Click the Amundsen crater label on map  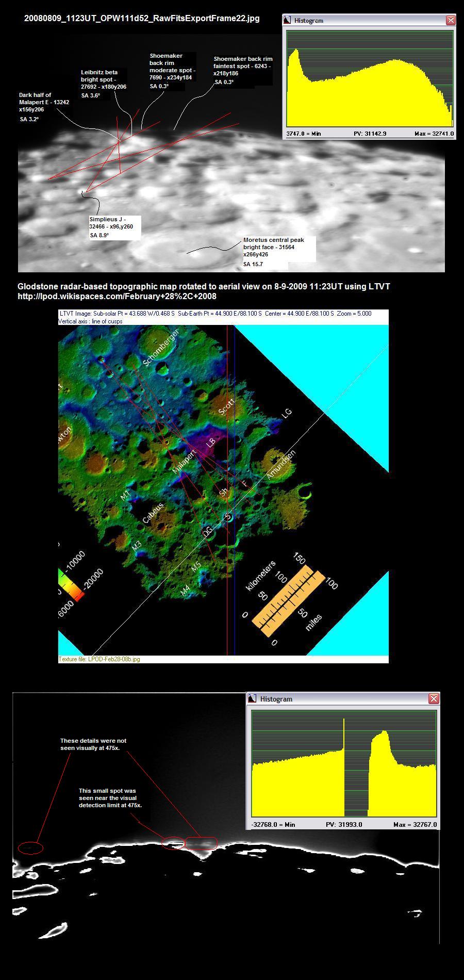[281, 464]
